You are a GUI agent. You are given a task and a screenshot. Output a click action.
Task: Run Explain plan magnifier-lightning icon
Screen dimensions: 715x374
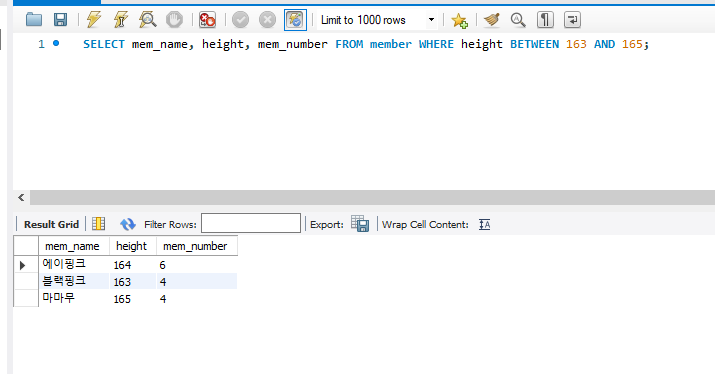pyautogui.click(x=147, y=20)
